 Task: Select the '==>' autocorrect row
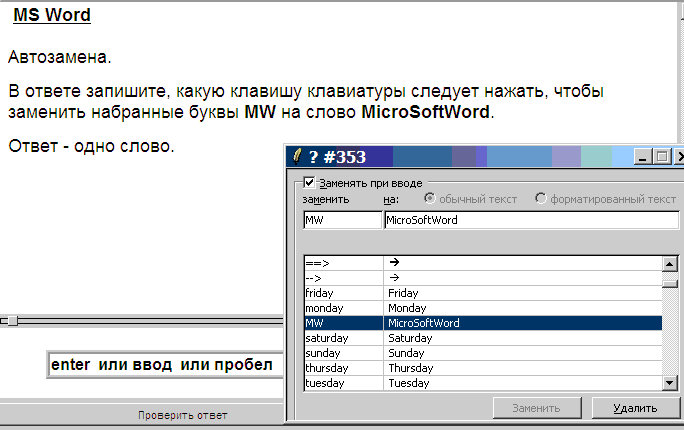click(483, 263)
